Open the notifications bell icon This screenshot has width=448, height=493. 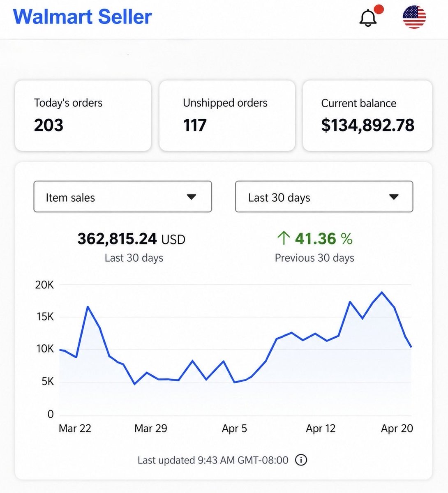pyautogui.click(x=368, y=18)
